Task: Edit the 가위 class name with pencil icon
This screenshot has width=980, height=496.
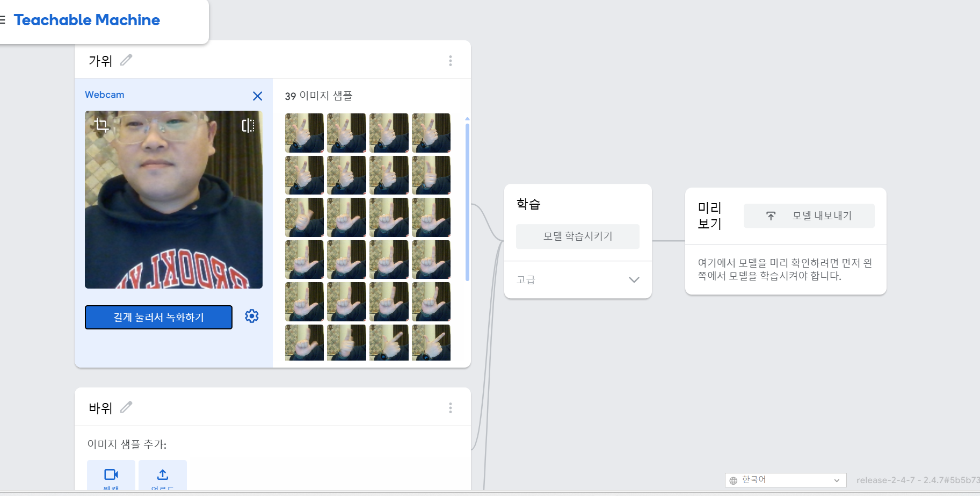Action: click(126, 60)
